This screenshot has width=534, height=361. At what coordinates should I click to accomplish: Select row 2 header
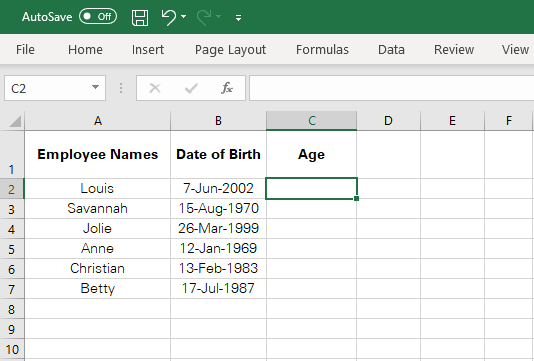click(x=12, y=189)
